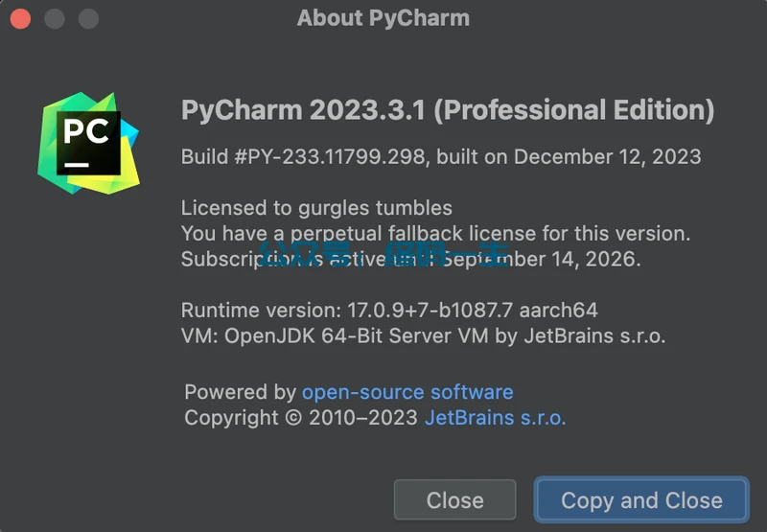Image resolution: width=767 pixels, height=532 pixels.
Task: Click the Licensed to gurgles tumbles line
Action: click(x=316, y=208)
